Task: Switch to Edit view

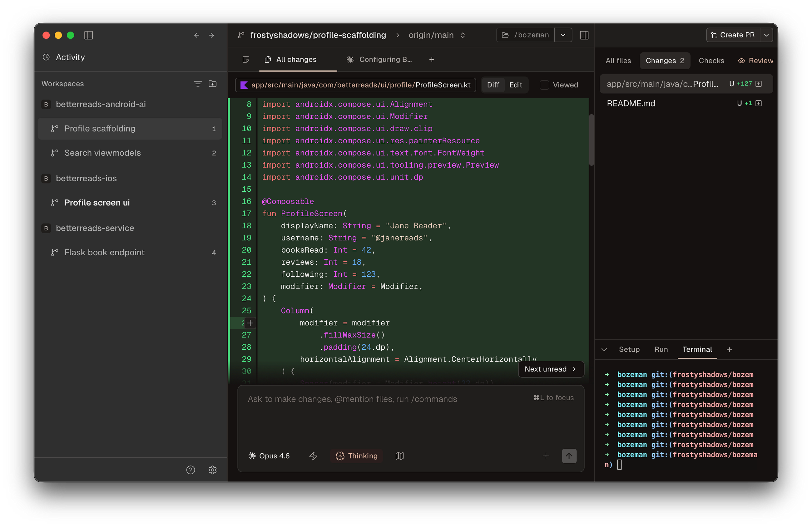Action: pos(516,85)
